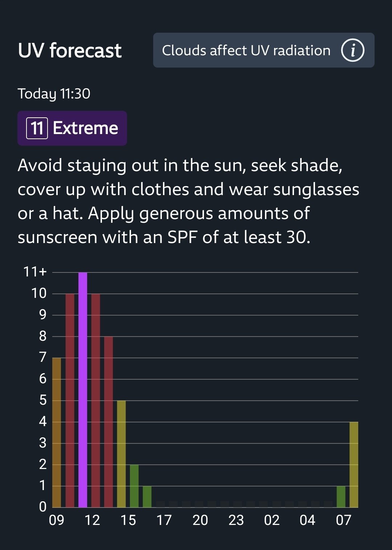
Task: Tap the red UV 10 bar before the purple bar
Action: pos(70,400)
